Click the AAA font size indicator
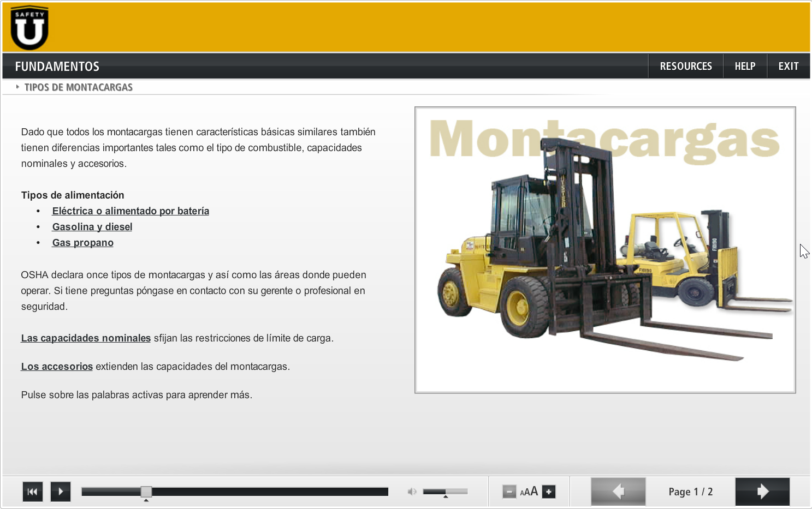This screenshot has height=509, width=812. pyautogui.click(x=529, y=491)
